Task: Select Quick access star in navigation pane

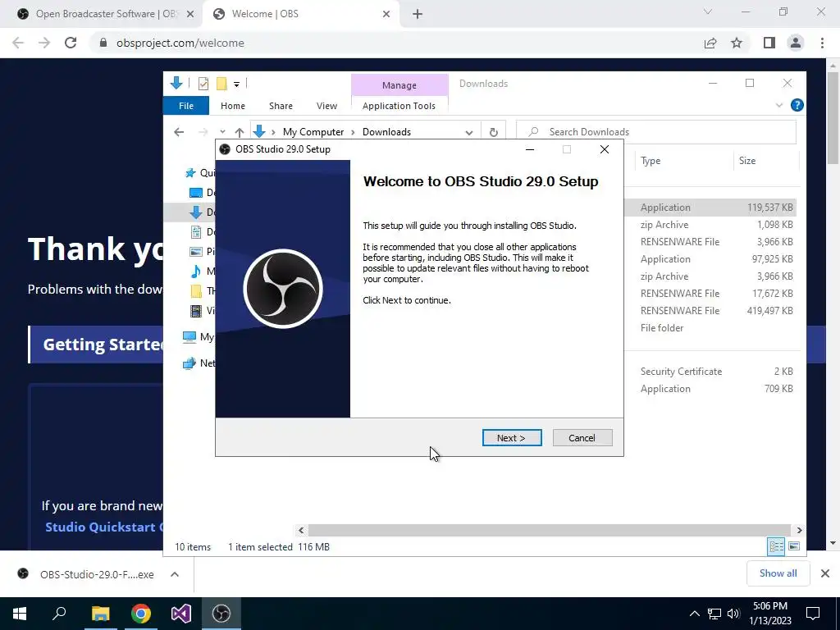Action: coord(190,173)
